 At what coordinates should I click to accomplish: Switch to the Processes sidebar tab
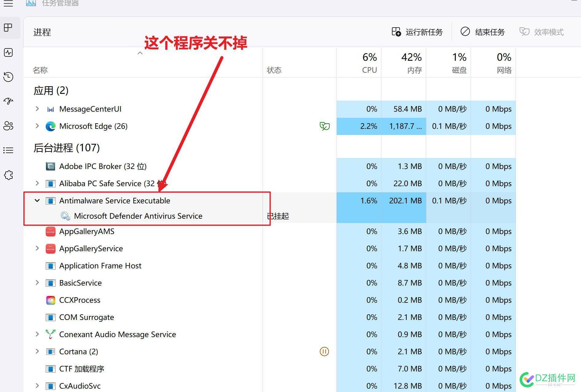(8, 28)
